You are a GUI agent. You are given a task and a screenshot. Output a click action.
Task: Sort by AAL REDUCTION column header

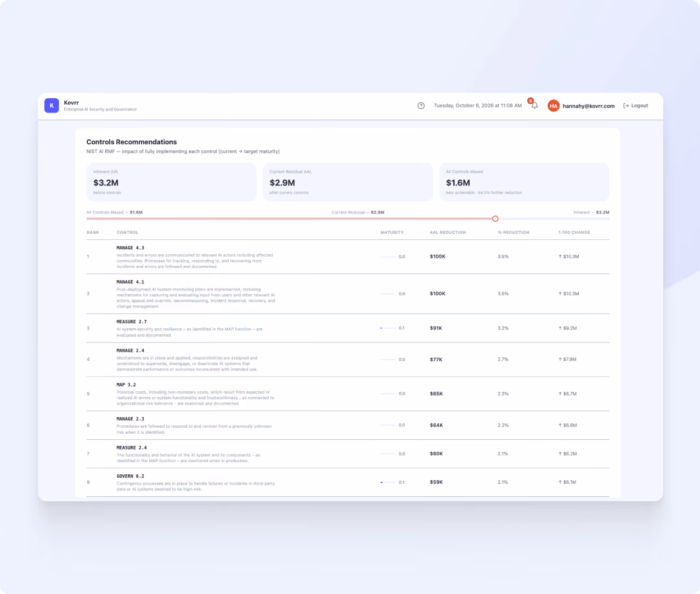[448, 232]
